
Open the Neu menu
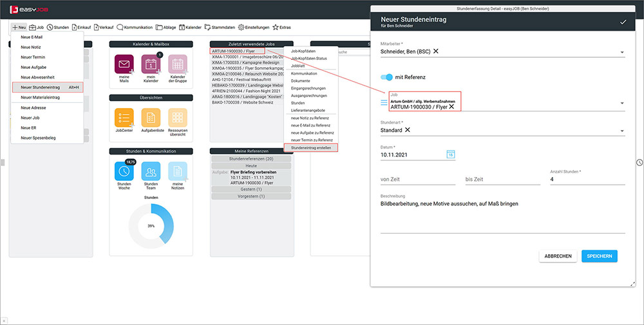(x=19, y=28)
